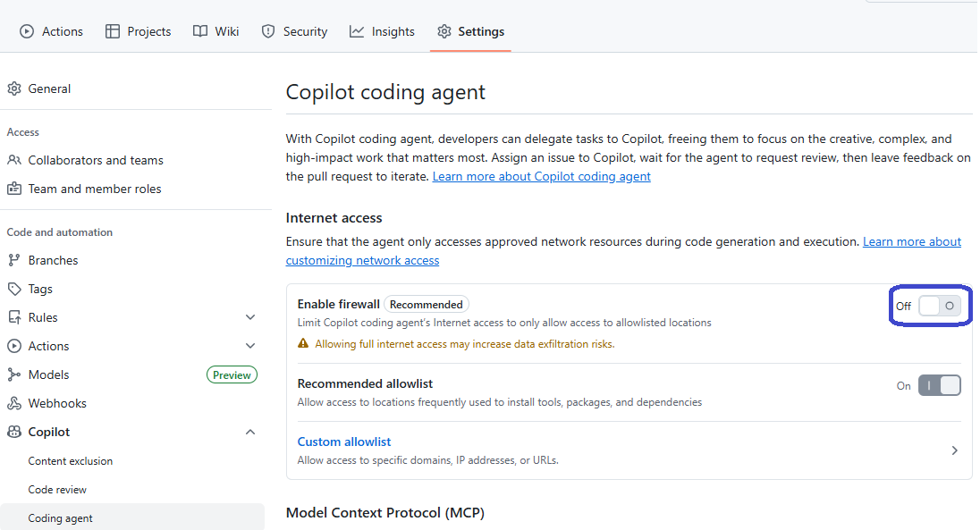This screenshot has height=530, width=980.
Task: Click the gear icon beside General
Action: click(x=14, y=88)
